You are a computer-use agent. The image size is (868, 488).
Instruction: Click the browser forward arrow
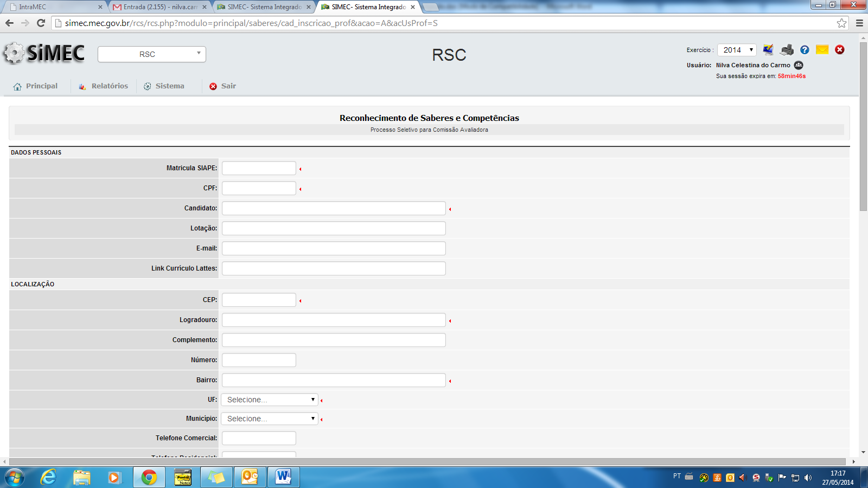click(x=25, y=23)
